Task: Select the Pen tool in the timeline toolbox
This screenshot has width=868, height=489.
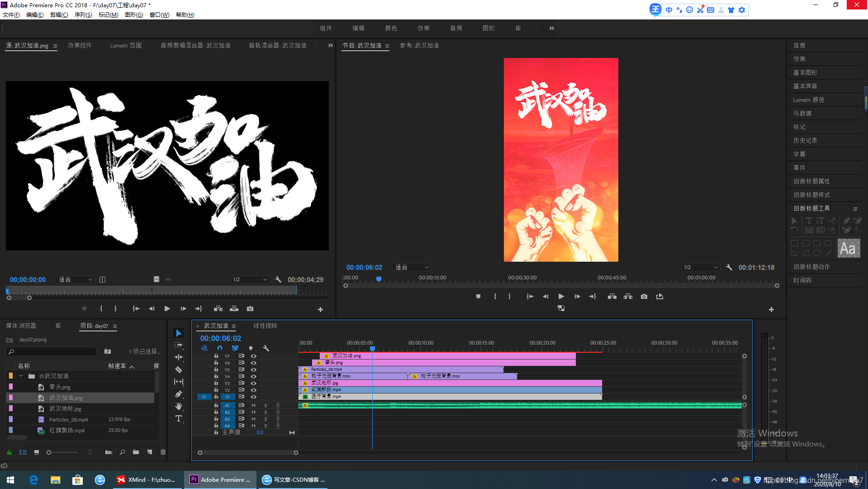Action: pos(179,394)
